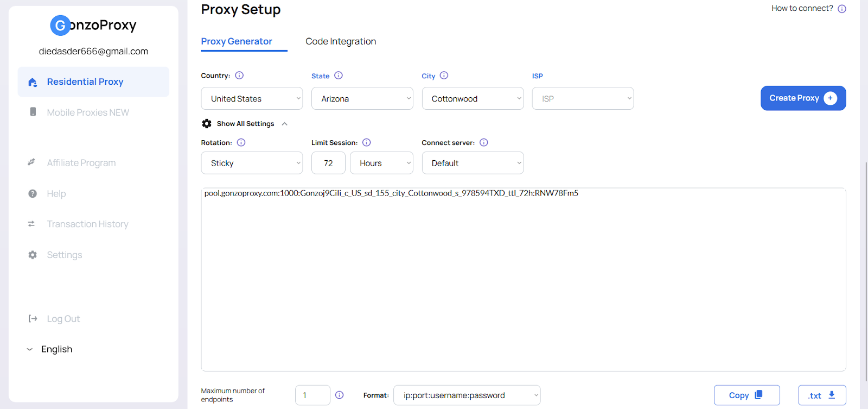The height and width of the screenshot is (409, 868).
Task: Click the Create Proxy button
Action: click(x=803, y=98)
